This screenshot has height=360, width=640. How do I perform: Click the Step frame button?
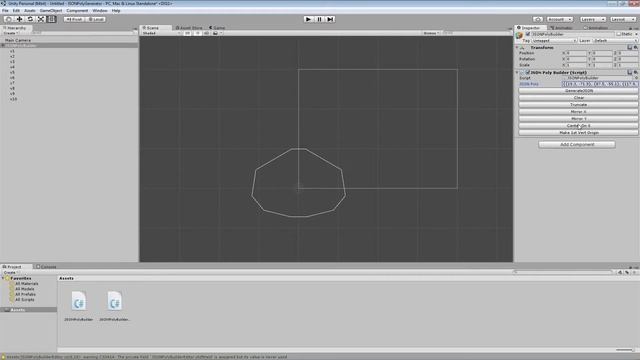(x=330, y=19)
